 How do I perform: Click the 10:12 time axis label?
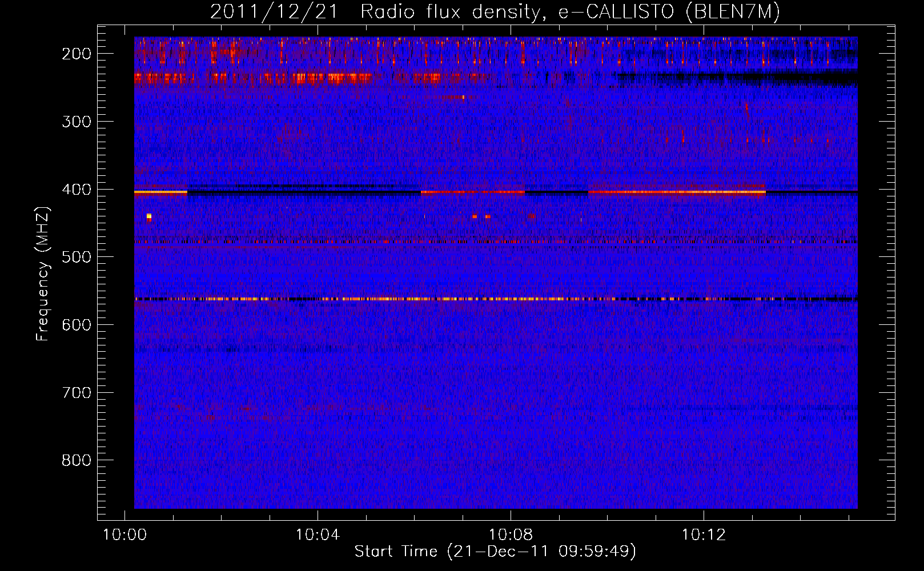(704, 535)
